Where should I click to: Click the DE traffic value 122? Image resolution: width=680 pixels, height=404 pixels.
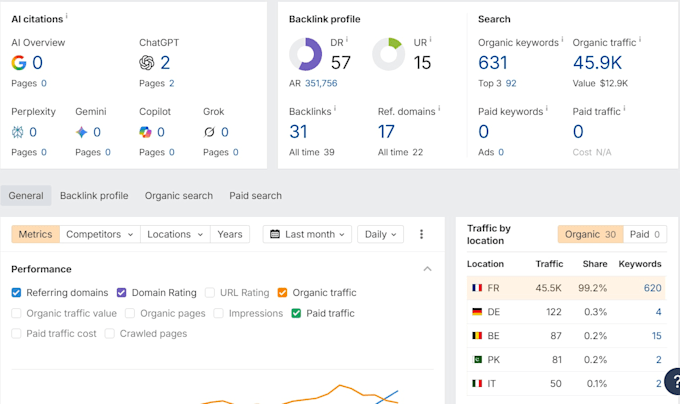[553, 312]
